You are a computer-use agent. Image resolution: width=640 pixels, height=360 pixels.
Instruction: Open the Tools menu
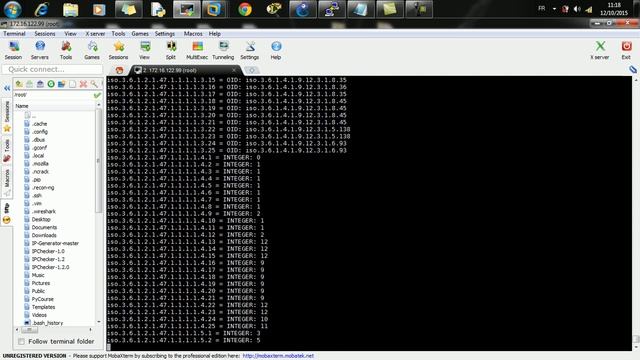[x=118, y=33]
